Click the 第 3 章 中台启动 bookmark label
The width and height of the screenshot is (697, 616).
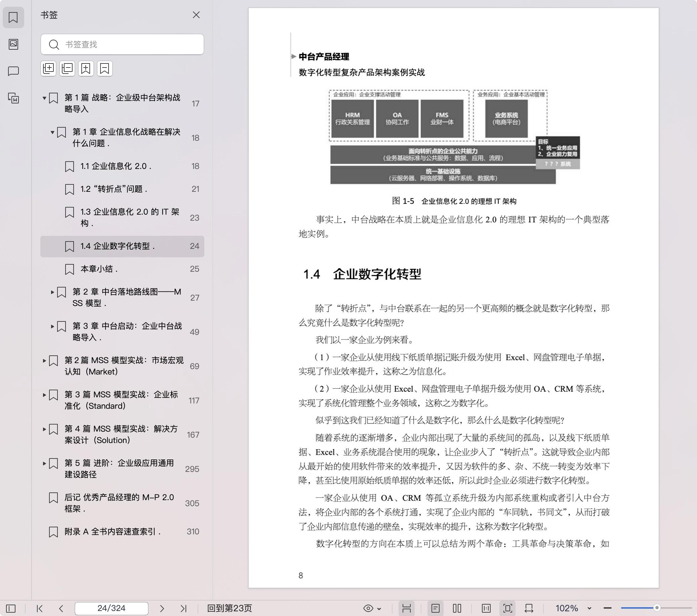pos(127,332)
